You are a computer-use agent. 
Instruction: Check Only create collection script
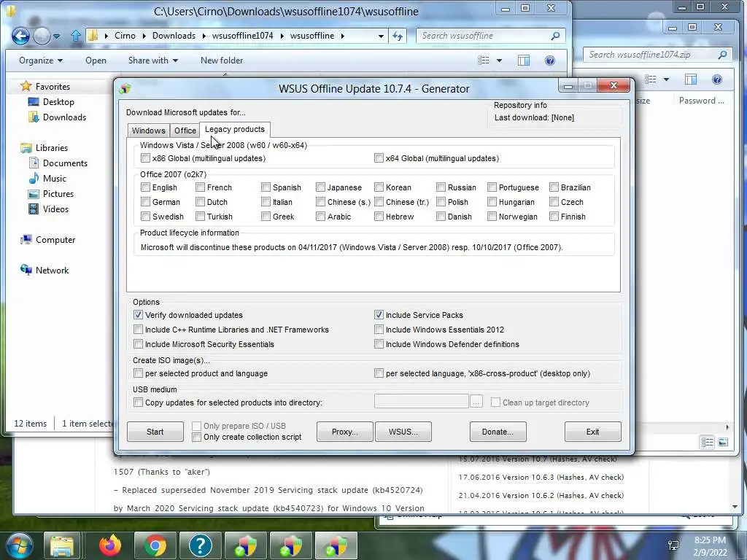coord(196,437)
